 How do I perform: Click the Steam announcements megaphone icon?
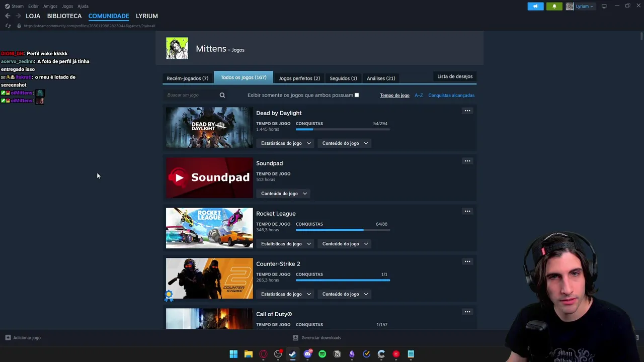tap(535, 6)
